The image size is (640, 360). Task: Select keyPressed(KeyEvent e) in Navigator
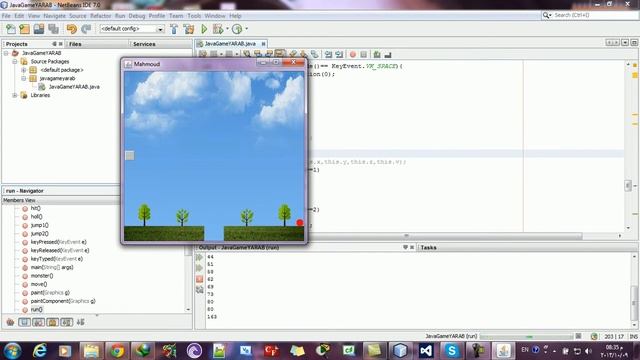pyautogui.click(x=58, y=242)
